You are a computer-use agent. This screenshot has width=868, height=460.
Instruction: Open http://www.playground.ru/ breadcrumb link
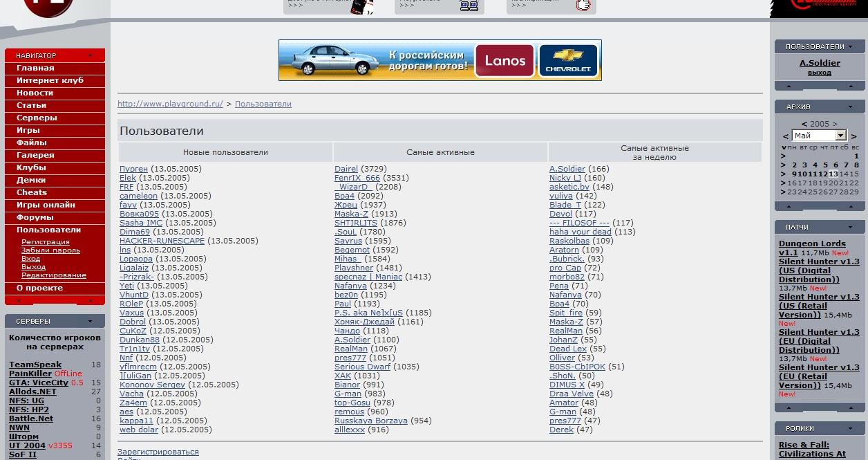click(170, 104)
